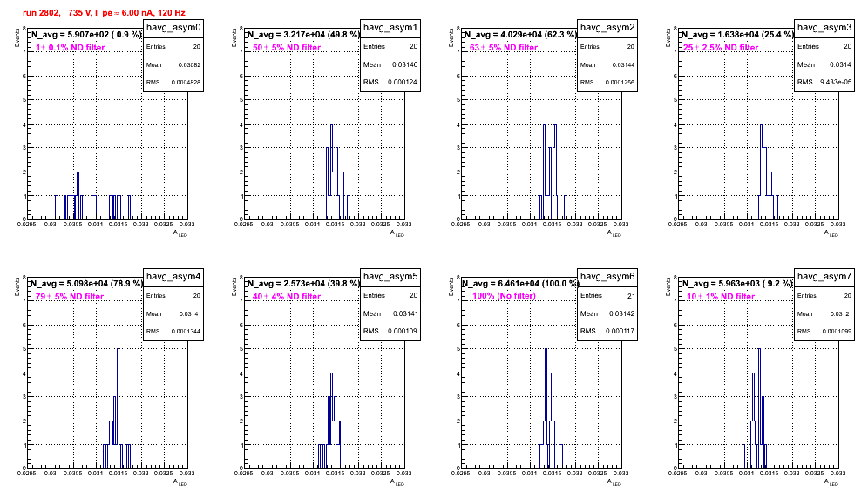Pick the magenta 79± 5% ND filter text

pyautogui.click(x=70, y=297)
